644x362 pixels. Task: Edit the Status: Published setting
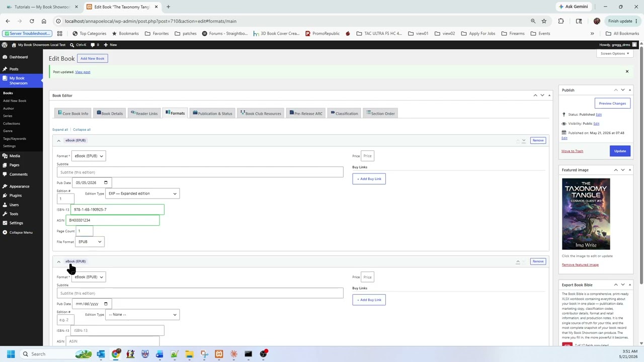[x=599, y=115]
